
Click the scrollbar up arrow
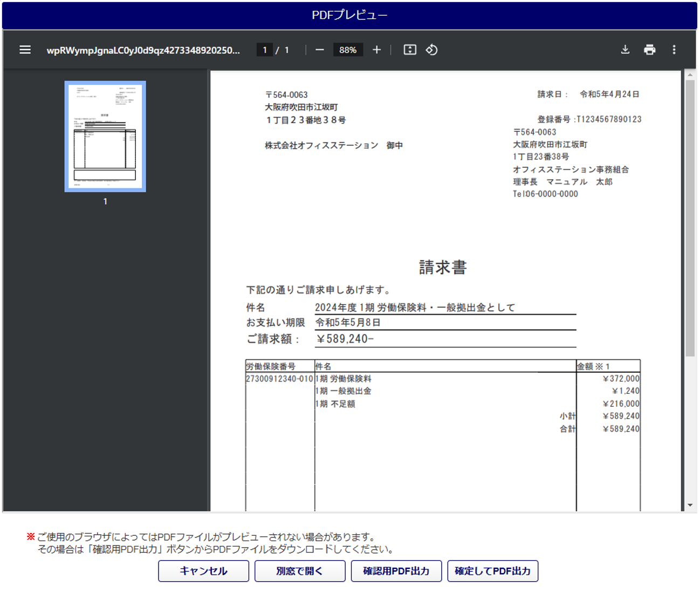pos(690,75)
